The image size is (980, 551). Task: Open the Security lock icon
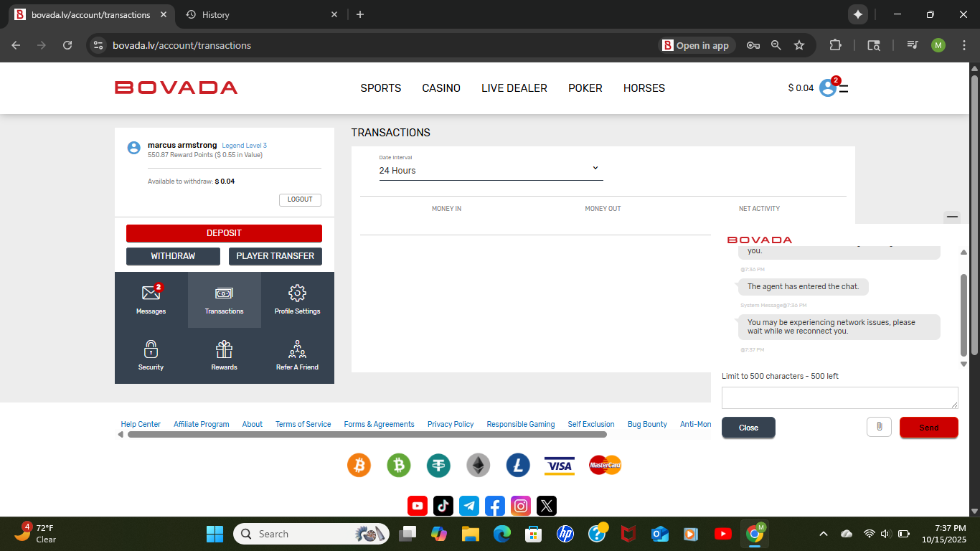pyautogui.click(x=151, y=349)
